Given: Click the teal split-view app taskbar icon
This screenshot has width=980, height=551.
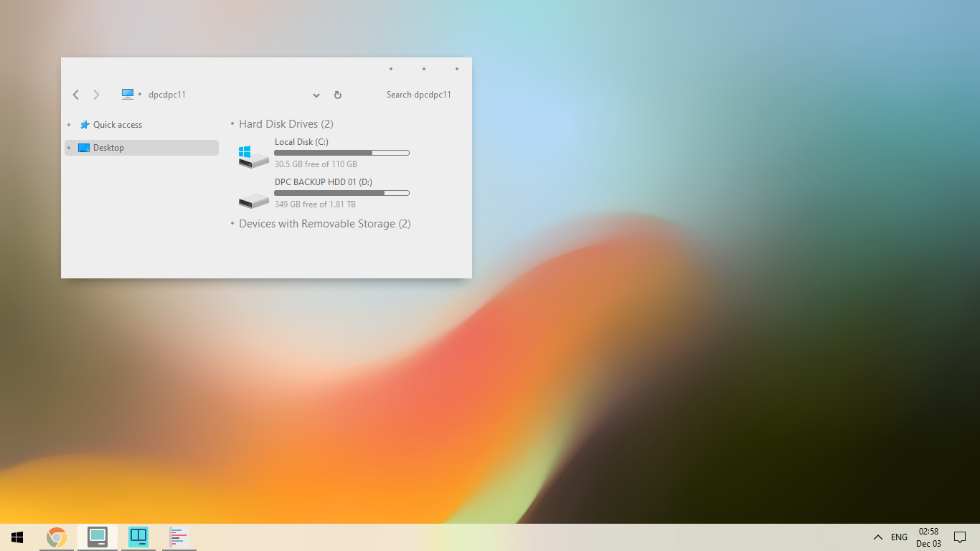Looking at the screenshot, I should click(138, 536).
